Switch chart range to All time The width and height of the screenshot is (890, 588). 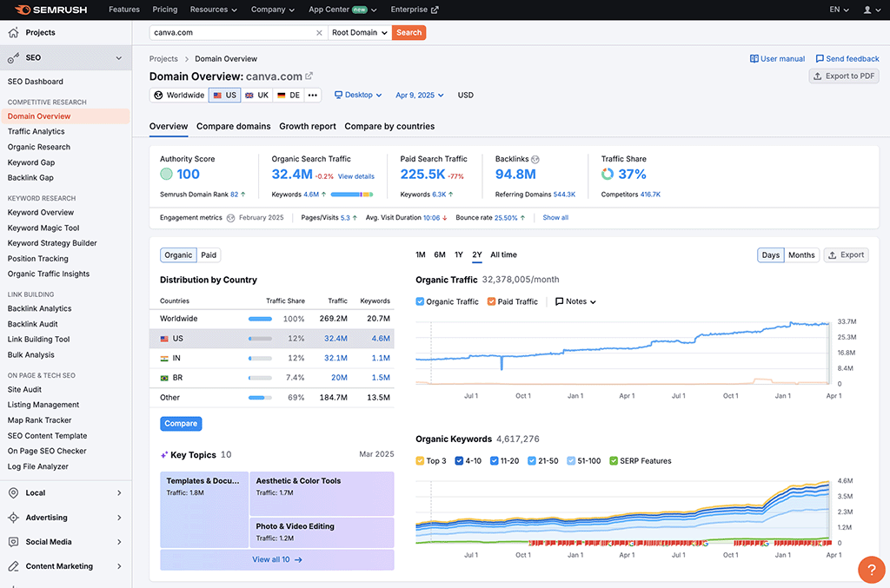503,254
